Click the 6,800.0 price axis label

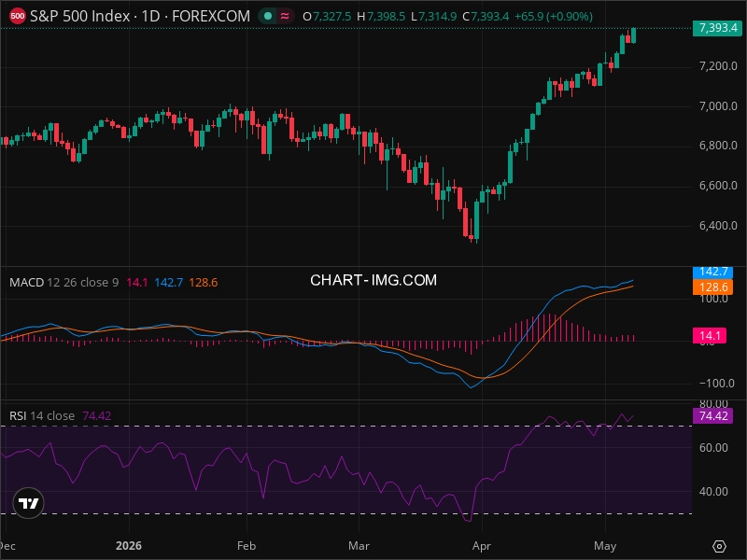[718, 146]
